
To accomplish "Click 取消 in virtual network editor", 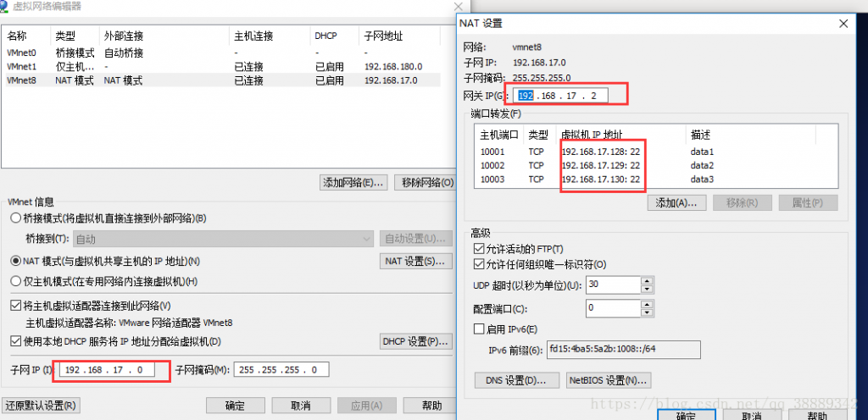I will pos(301,406).
